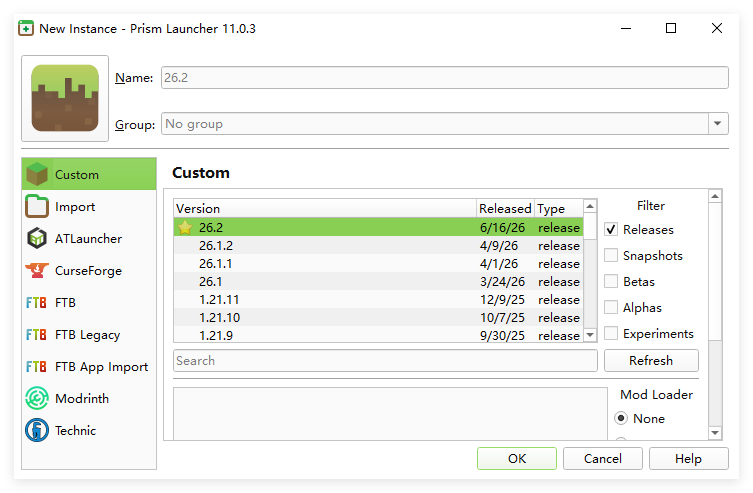Enable the Experiments filter checkbox
This screenshot has height=493, width=753.
611,333
